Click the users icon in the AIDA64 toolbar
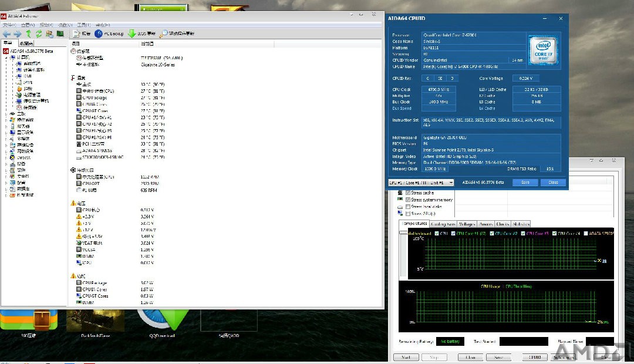Screen dimensions: 634x364 click(x=49, y=34)
